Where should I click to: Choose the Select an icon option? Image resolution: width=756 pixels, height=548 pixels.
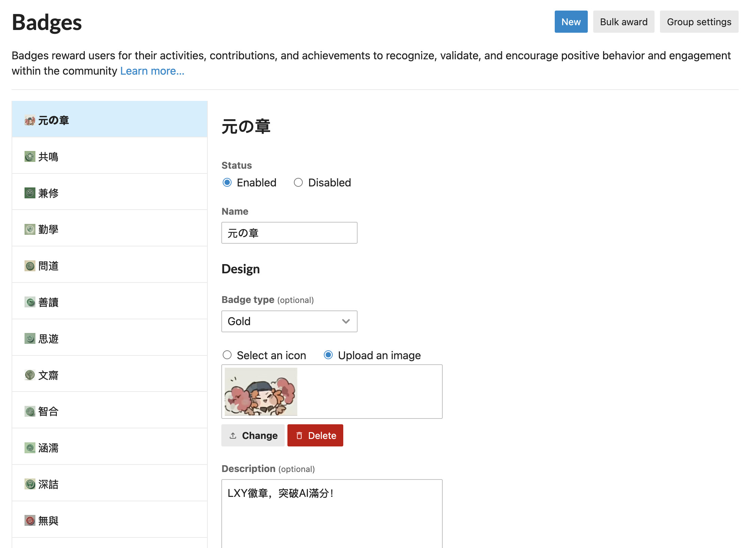tap(227, 355)
